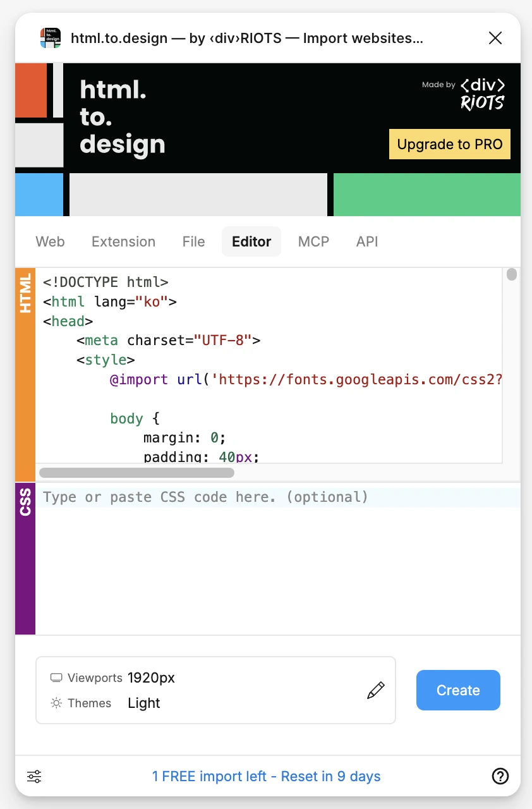Click the margin: 0 line

(184, 437)
